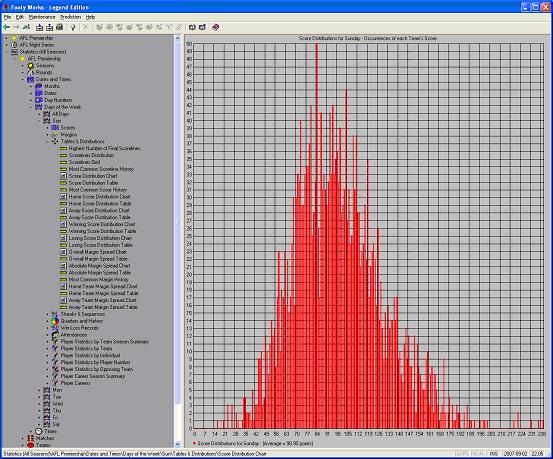Viewport: 553px width, 459px height.
Task: Click the red book icon in toolbar
Action: tap(215, 27)
